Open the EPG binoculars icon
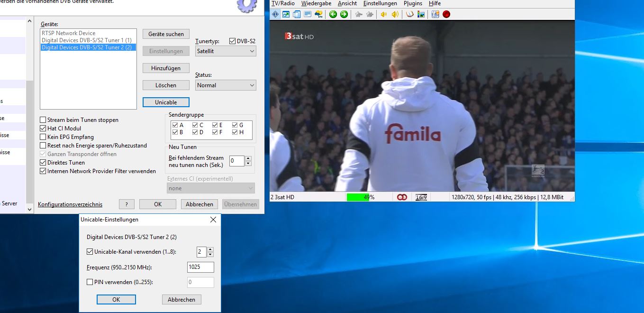Image resolution: width=644 pixels, height=313 pixels. click(x=318, y=14)
